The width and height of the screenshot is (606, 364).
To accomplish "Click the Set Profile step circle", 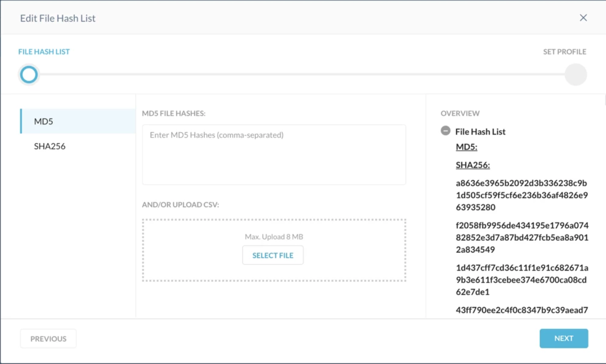I will (575, 75).
